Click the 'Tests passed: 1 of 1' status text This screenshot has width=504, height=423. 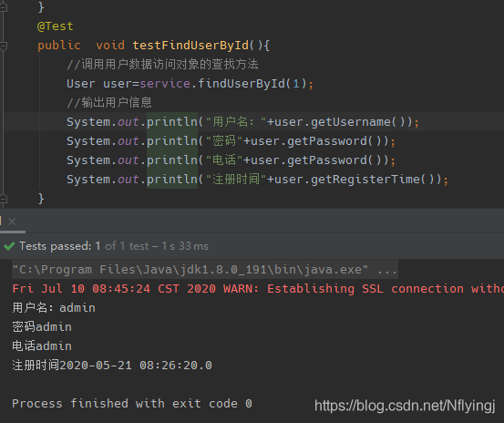point(60,246)
